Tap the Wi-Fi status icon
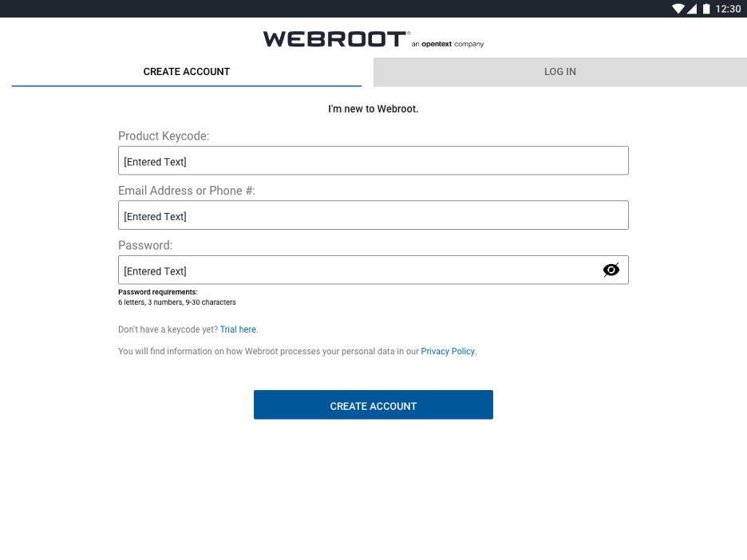 [678, 9]
